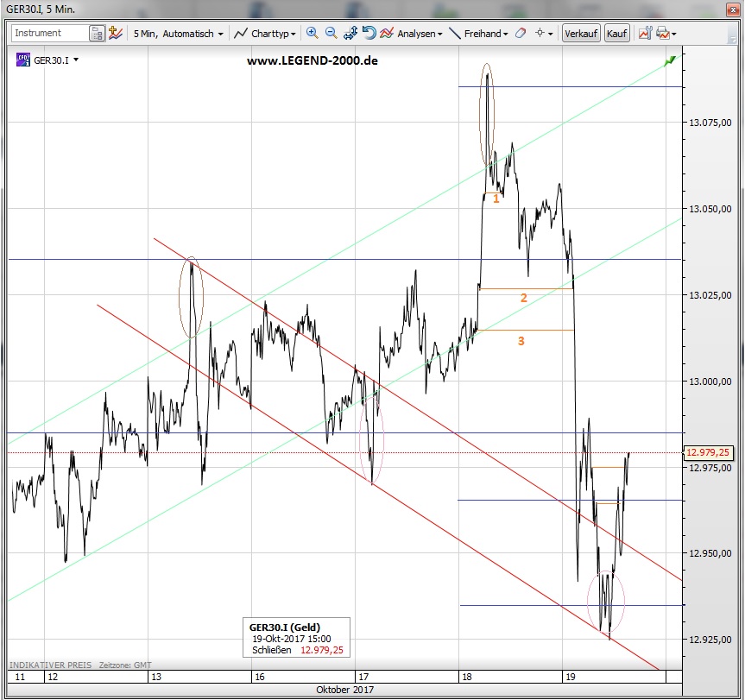Open the 5 Min, Automatisch timeframe dropdown
Viewport: 745px width, 700px height.
click(179, 34)
